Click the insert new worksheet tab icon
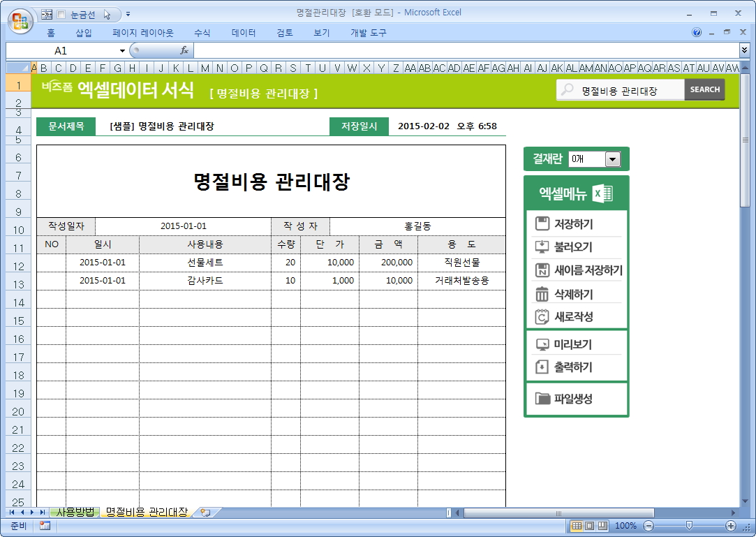The width and height of the screenshot is (756, 537). coord(205,513)
